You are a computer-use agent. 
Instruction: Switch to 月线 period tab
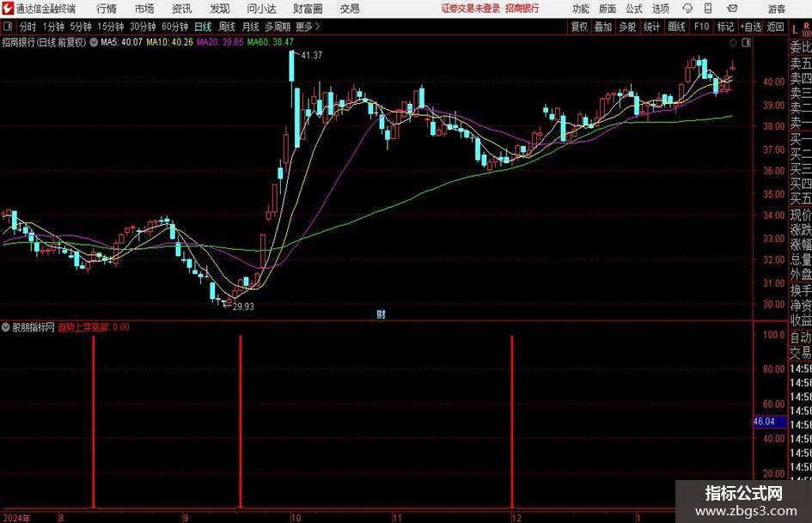click(x=250, y=27)
